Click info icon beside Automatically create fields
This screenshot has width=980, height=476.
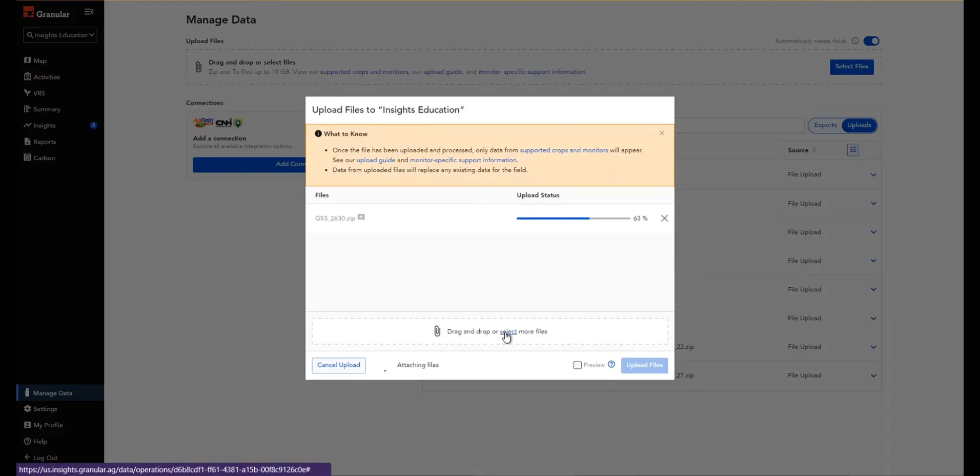(855, 41)
